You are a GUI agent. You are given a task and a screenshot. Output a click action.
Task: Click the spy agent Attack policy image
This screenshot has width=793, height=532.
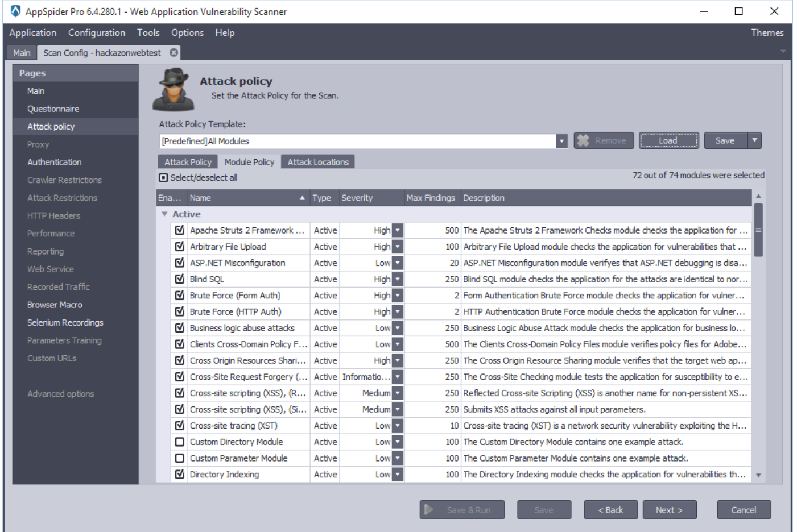click(174, 89)
